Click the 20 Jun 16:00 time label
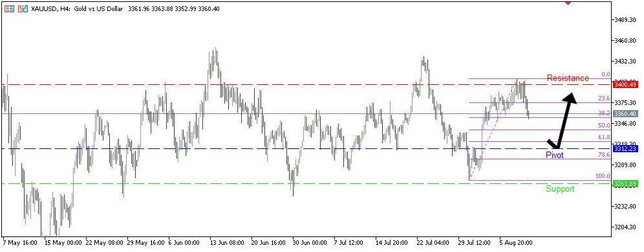This screenshot has height=252, width=644. coord(268,244)
